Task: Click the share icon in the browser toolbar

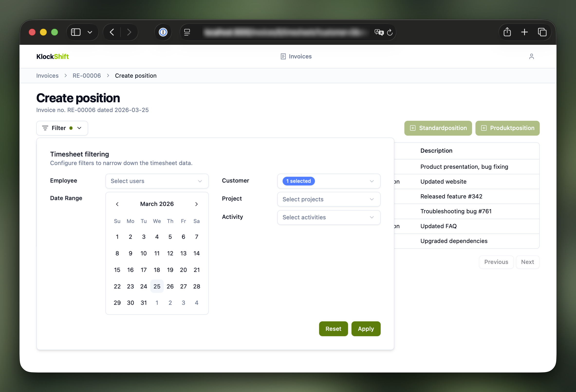Action: (507, 32)
